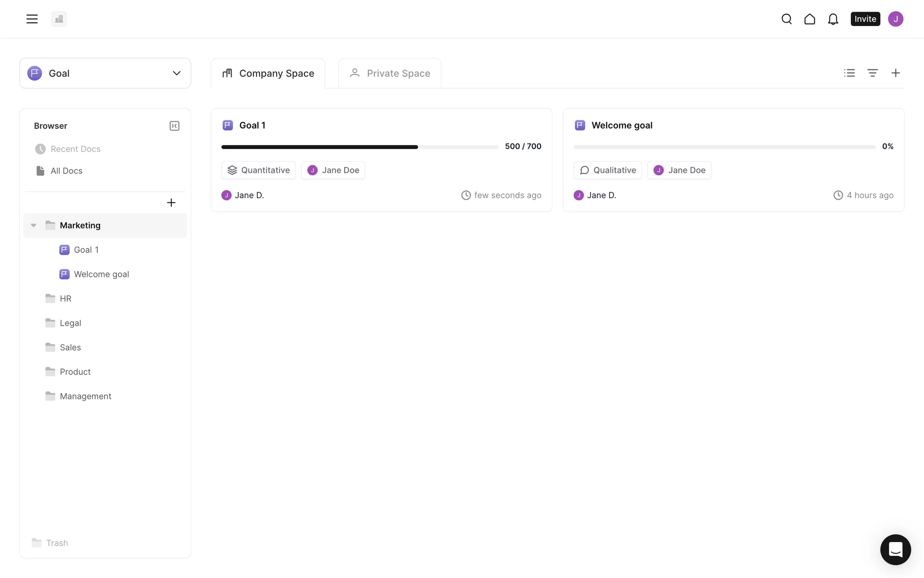
Task: Click the Invite button
Action: click(x=865, y=19)
